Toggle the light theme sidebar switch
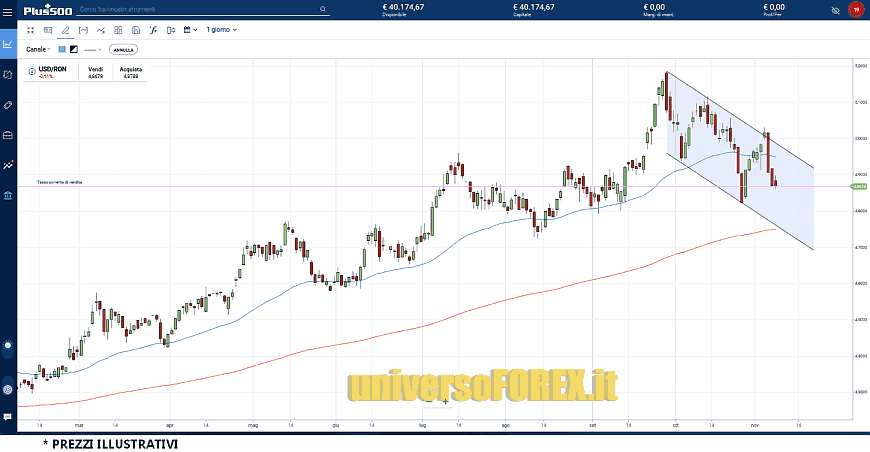870x452 pixels. 8,345
